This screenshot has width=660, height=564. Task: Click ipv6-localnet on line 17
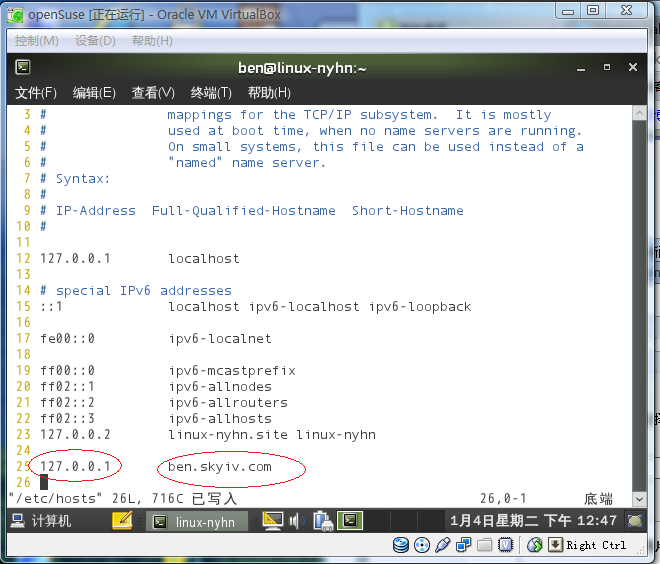tap(220, 339)
